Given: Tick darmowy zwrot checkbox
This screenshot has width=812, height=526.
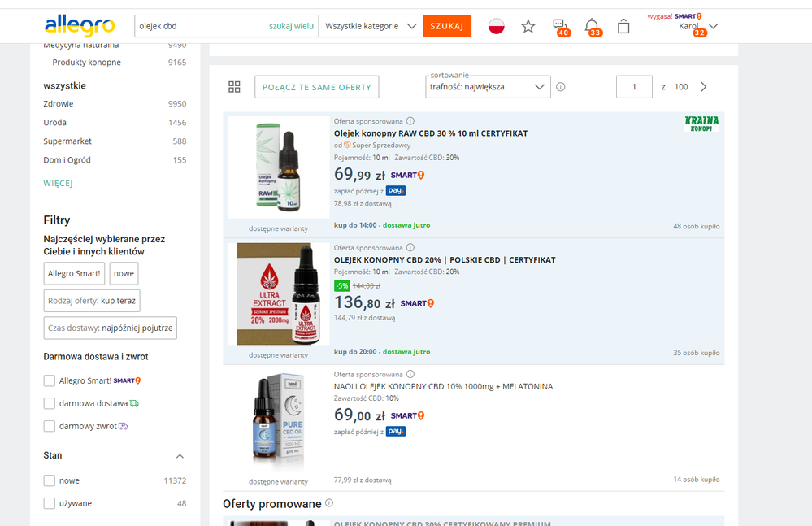Looking at the screenshot, I should click(x=50, y=426).
